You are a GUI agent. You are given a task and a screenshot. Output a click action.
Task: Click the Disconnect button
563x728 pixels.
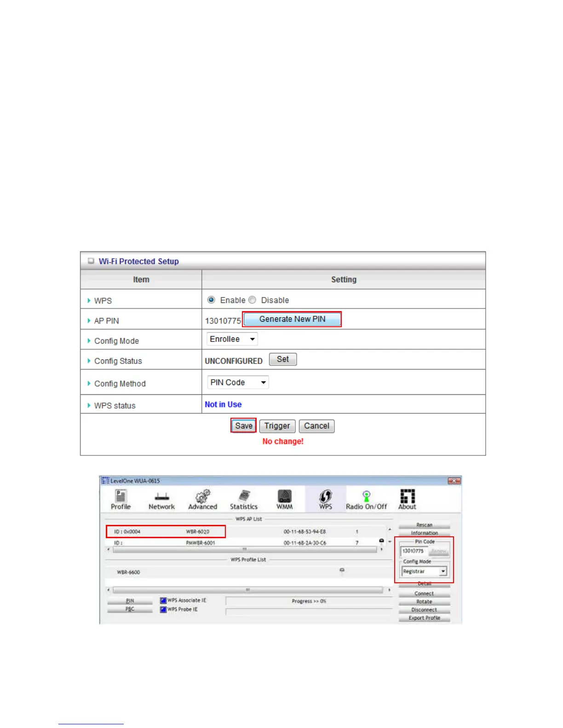[424, 610]
